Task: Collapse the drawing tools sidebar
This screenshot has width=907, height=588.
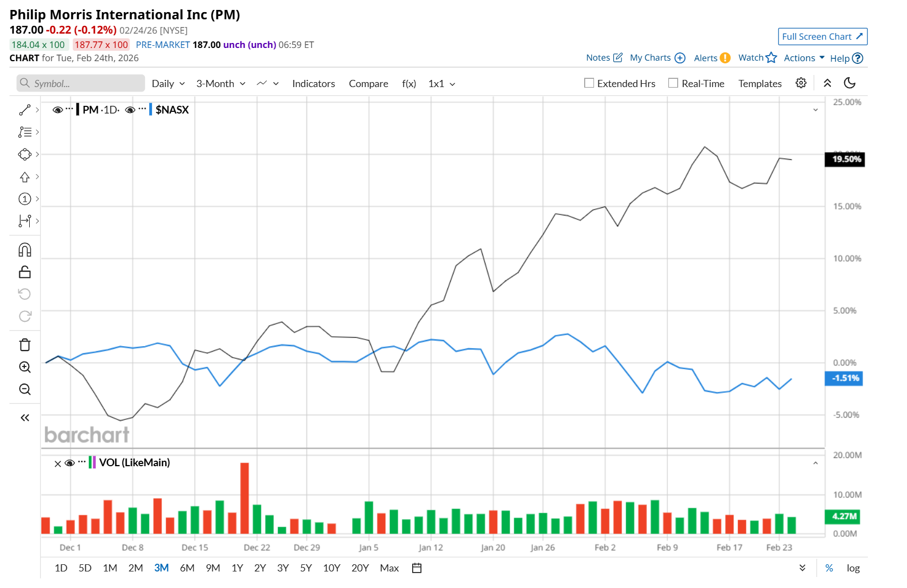Action: pos(25,418)
